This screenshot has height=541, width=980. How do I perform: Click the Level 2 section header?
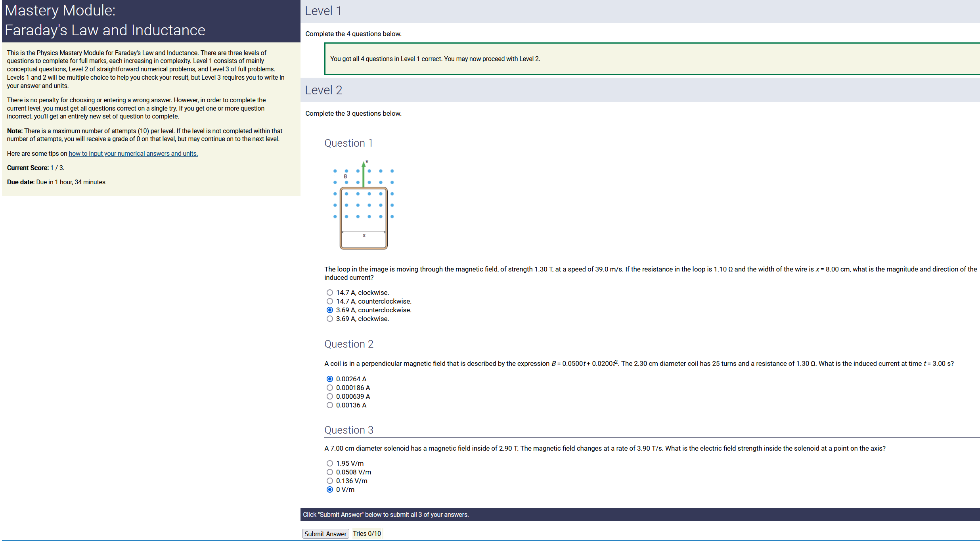coord(323,90)
